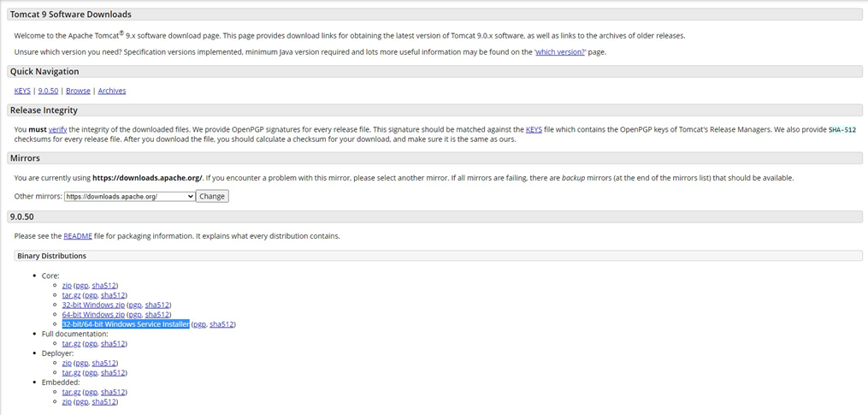868x415 pixels.
Task: Open sha512 checksum for Deployer tar.gz
Action: pos(113,372)
